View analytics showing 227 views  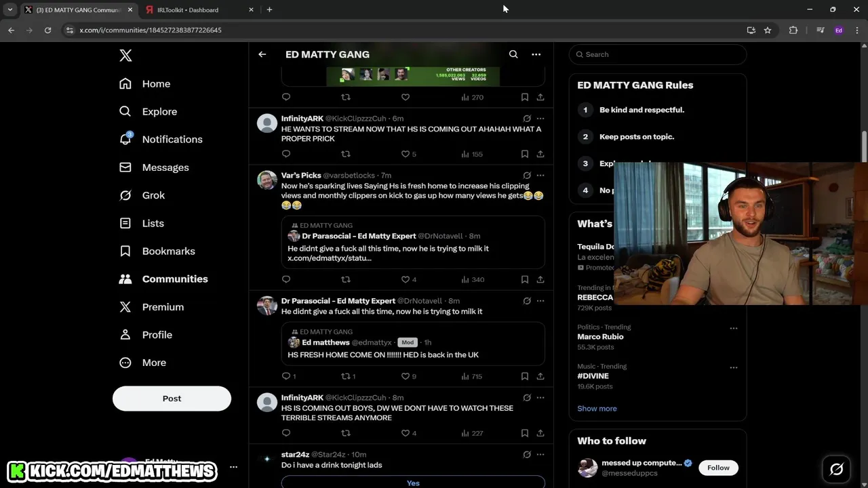[x=472, y=433]
